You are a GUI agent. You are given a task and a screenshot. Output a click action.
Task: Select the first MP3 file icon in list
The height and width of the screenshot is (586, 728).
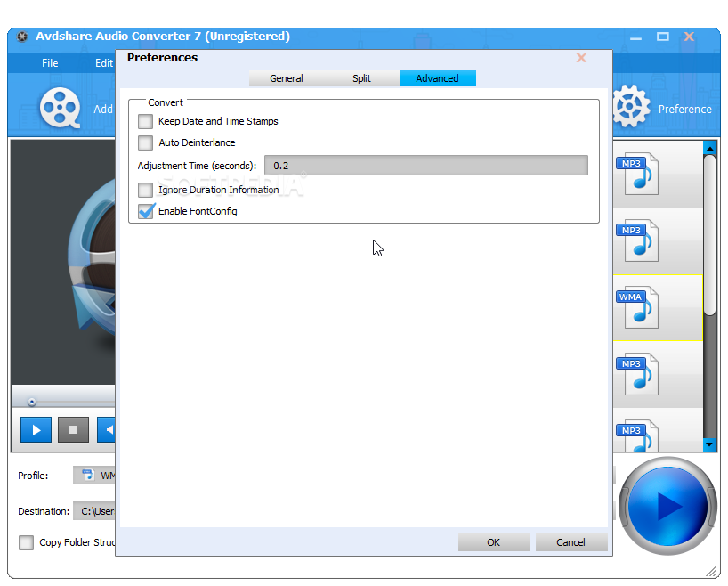[637, 174]
